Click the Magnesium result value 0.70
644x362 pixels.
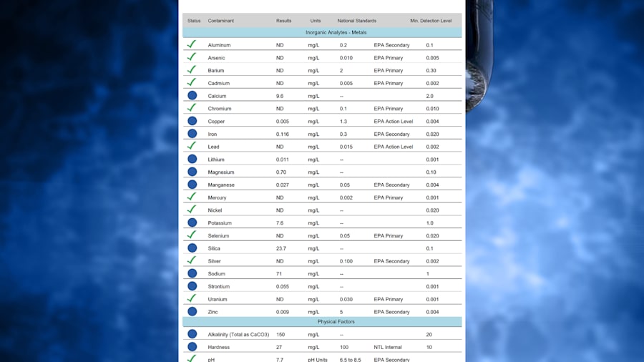point(281,172)
